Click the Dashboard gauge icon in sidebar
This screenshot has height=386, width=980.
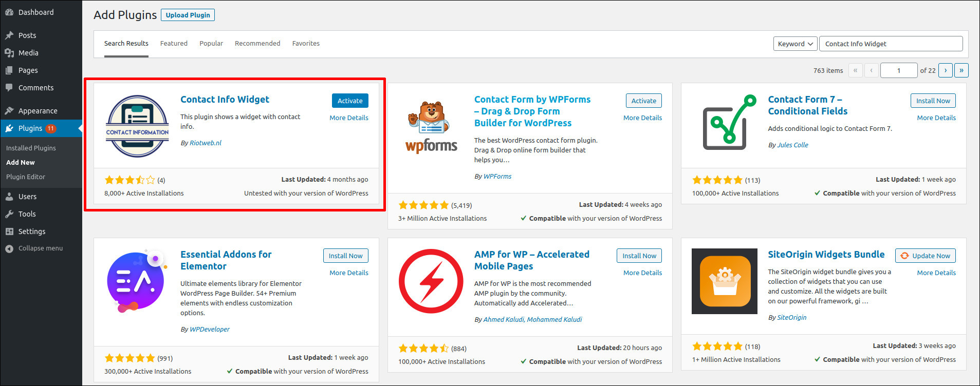(9, 12)
